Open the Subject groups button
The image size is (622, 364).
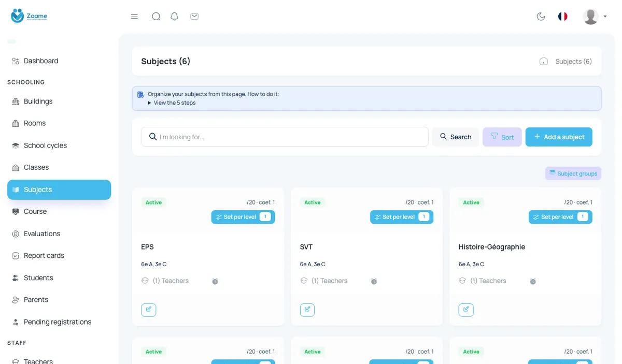point(573,173)
